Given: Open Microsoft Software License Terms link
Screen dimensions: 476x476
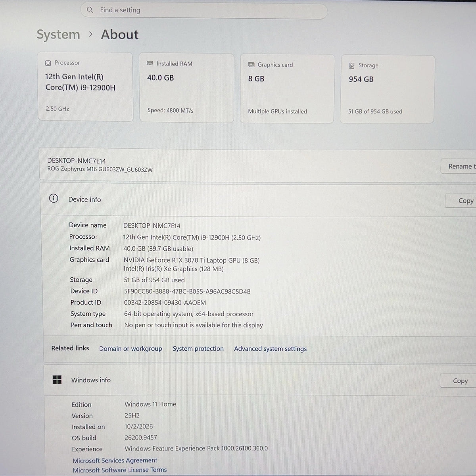Looking at the screenshot, I should pos(120,470).
